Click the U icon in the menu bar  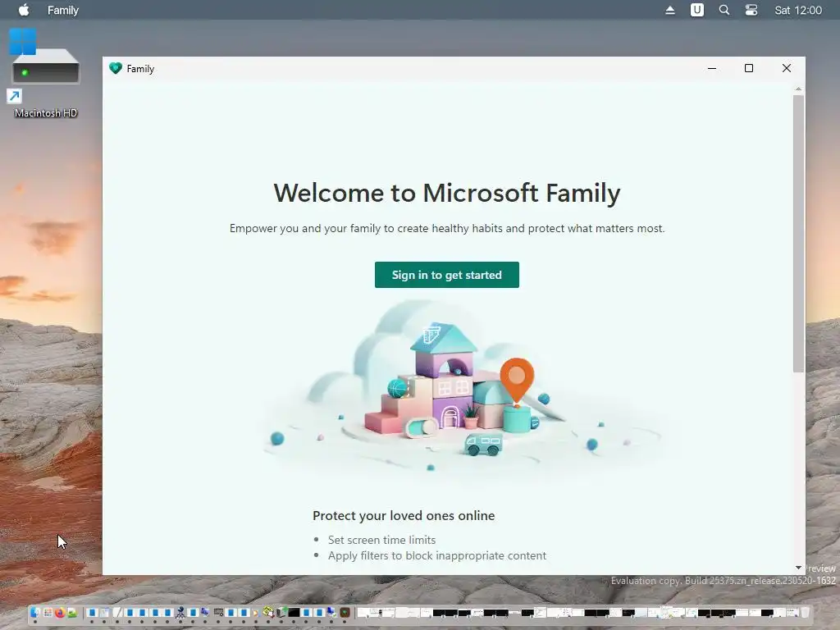(x=697, y=10)
